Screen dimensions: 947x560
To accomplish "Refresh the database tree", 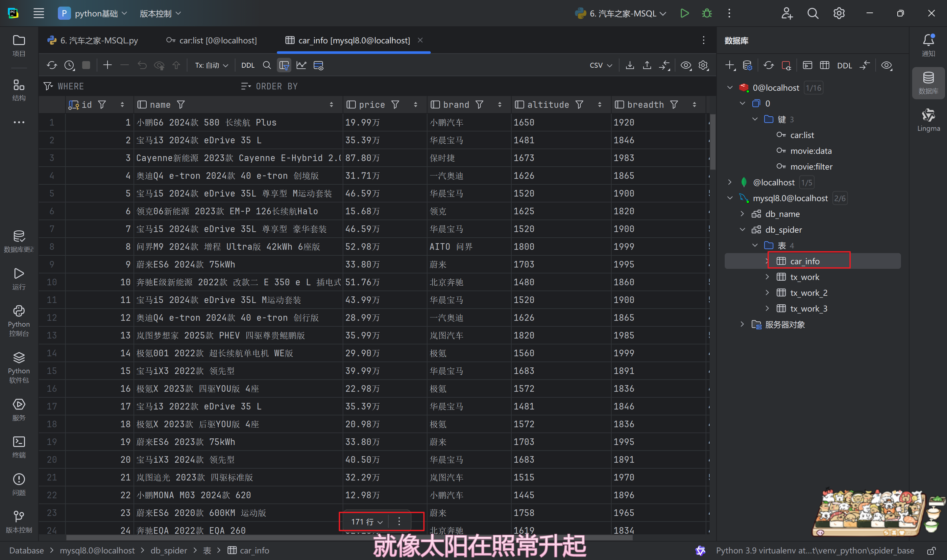I will pyautogui.click(x=768, y=65).
